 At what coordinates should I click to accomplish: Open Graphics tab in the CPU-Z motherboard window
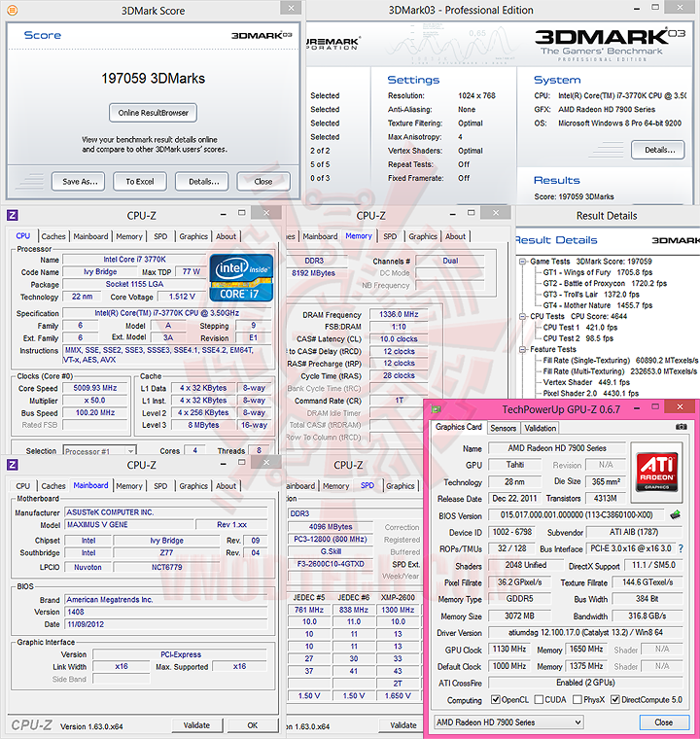(x=193, y=486)
